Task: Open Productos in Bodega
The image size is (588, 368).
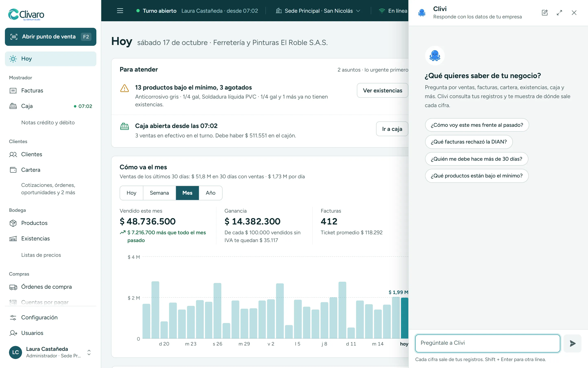Action: [x=51, y=223]
